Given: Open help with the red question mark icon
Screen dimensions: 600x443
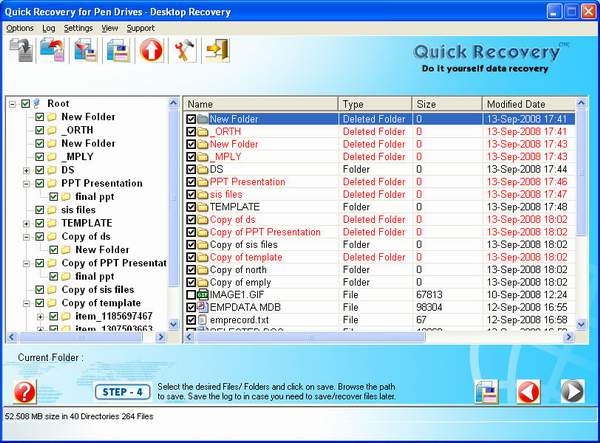Looking at the screenshot, I should coord(24,391).
